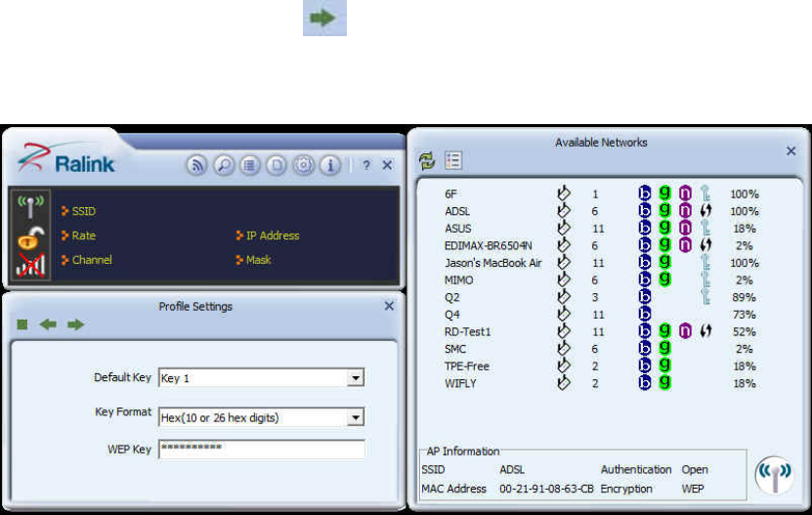Click the Default Key 'Key 1' combo box
Screen dimensions: 812x515
pyautogui.click(x=262, y=378)
